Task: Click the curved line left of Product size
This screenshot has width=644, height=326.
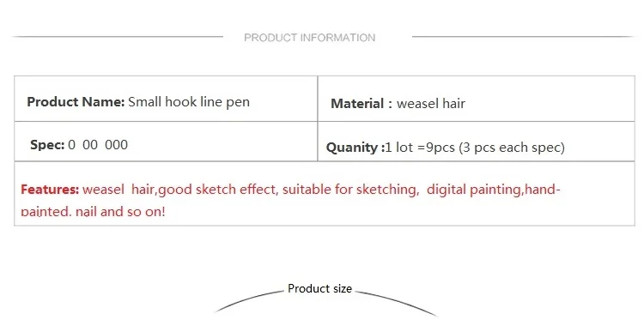Action: 249,302
